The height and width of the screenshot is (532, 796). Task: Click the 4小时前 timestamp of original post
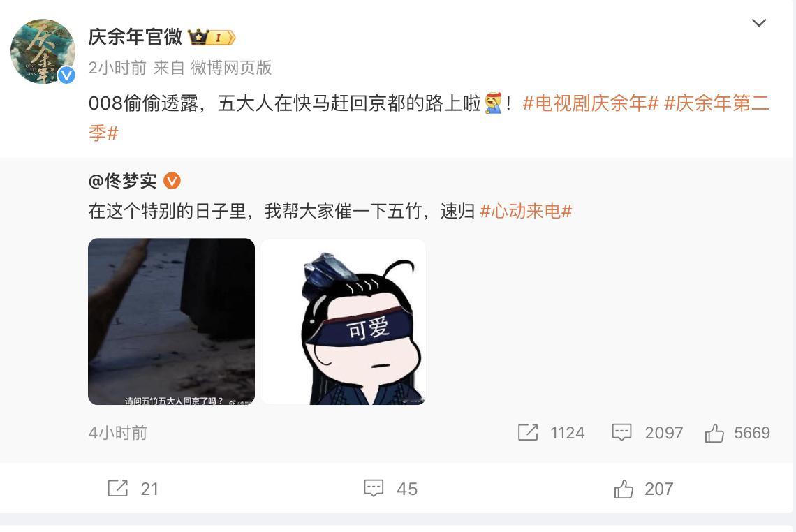[x=118, y=432]
